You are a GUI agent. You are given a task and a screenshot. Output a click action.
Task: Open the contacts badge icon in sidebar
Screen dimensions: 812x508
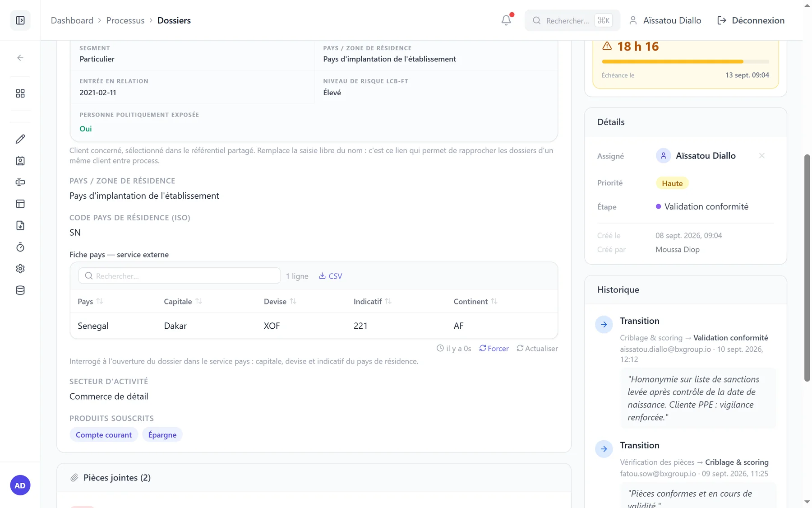(x=20, y=161)
